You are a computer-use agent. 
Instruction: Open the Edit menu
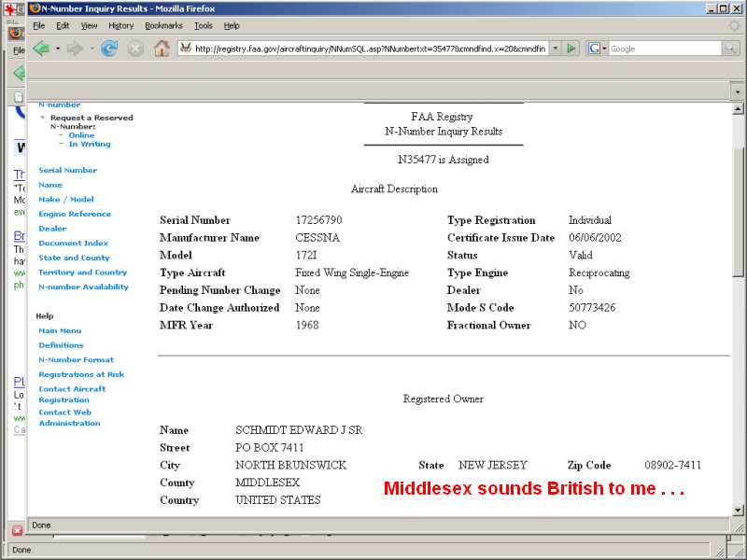[63, 26]
